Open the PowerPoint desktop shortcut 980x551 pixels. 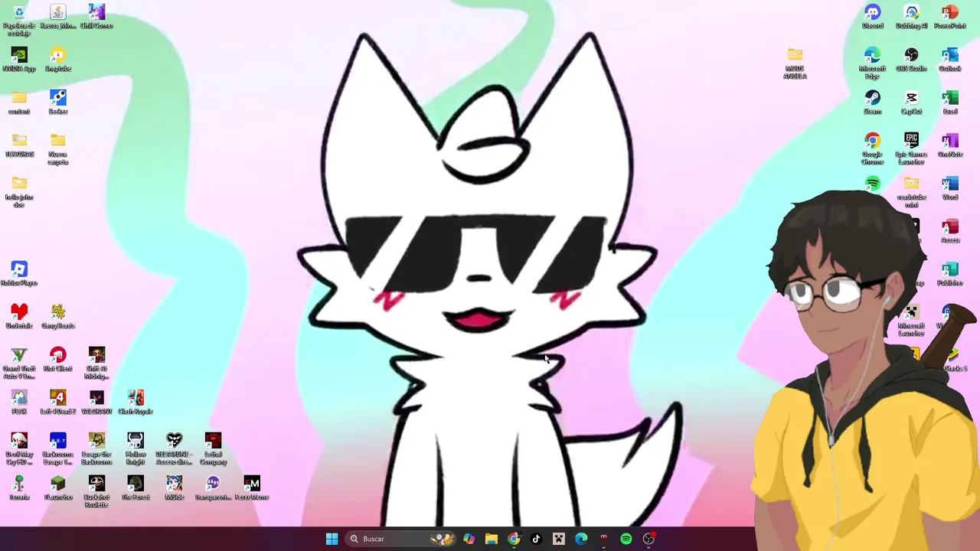pos(950,17)
